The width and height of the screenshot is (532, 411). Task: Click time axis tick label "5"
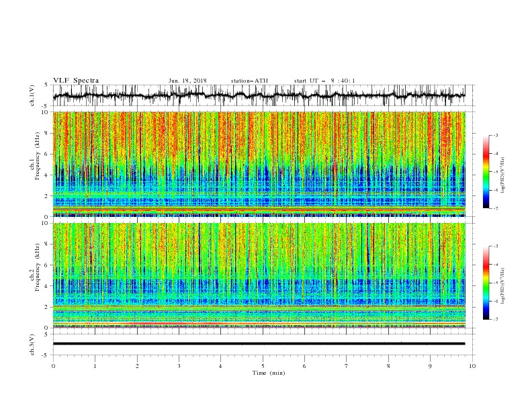pyautogui.click(x=263, y=366)
